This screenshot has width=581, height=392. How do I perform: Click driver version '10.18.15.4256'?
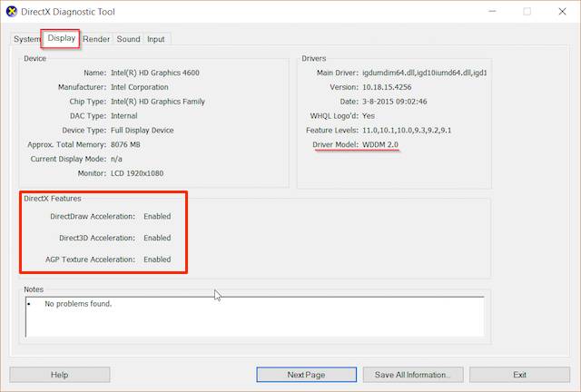[387, 87]
